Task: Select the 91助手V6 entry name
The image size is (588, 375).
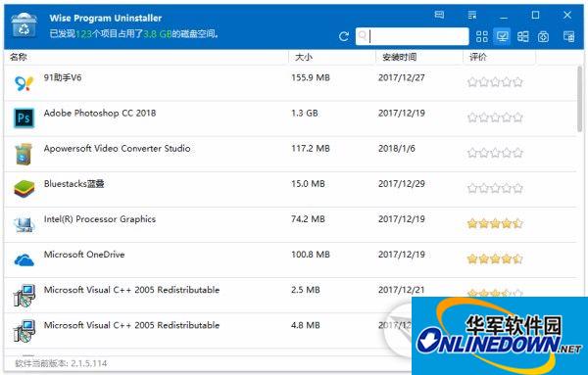Action: pos(63,77)
